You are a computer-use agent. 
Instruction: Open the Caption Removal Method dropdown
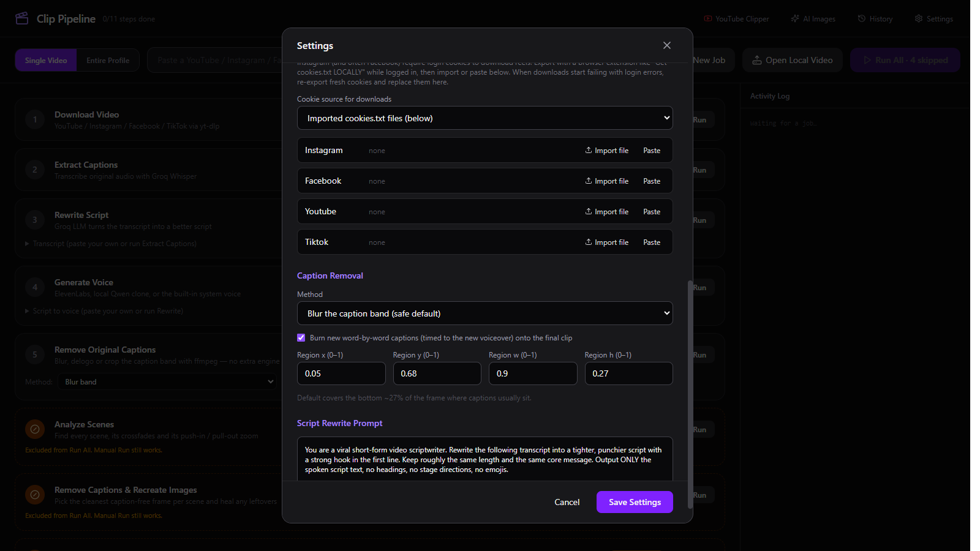[x=484, y=313]
